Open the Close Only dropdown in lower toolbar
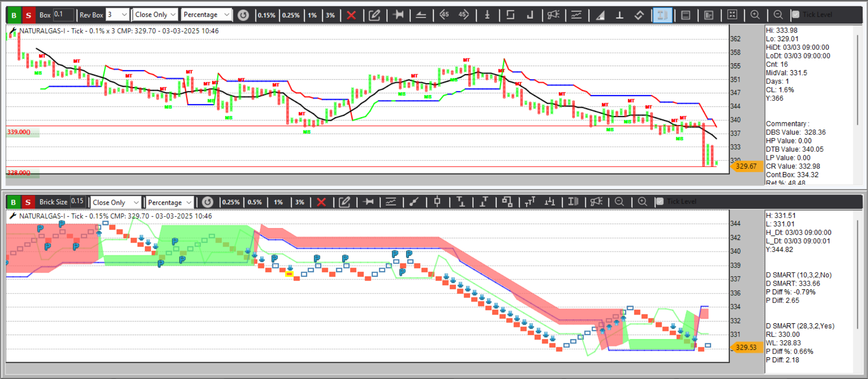The image size is (868, 379). click(116, 202)
